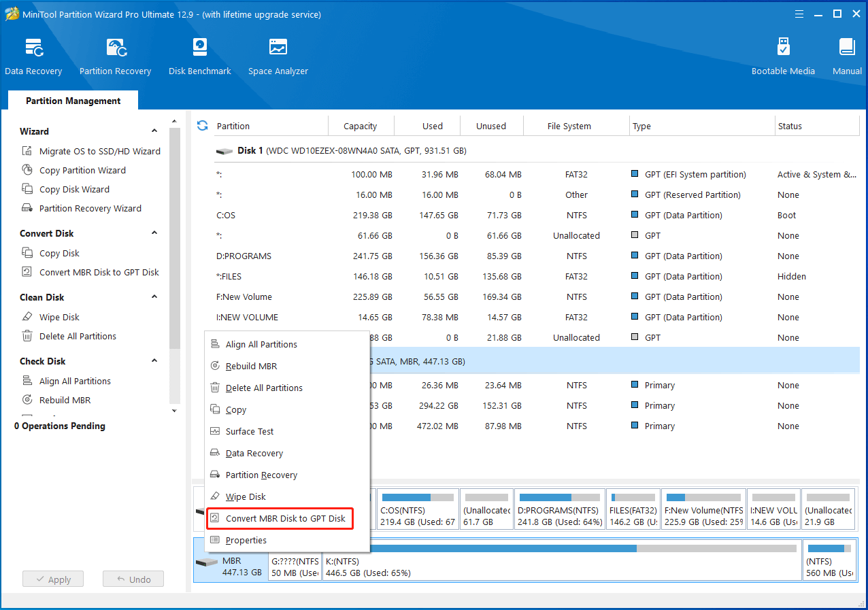
Task: Launch Partition Recovery from the toolbar
Action: (114, 54)
